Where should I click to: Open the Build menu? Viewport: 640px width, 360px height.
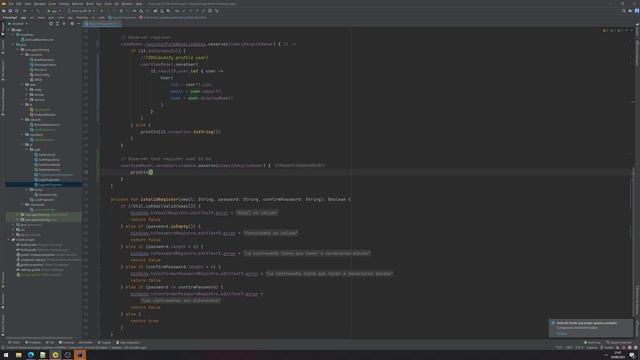click(x=90, y=4)
